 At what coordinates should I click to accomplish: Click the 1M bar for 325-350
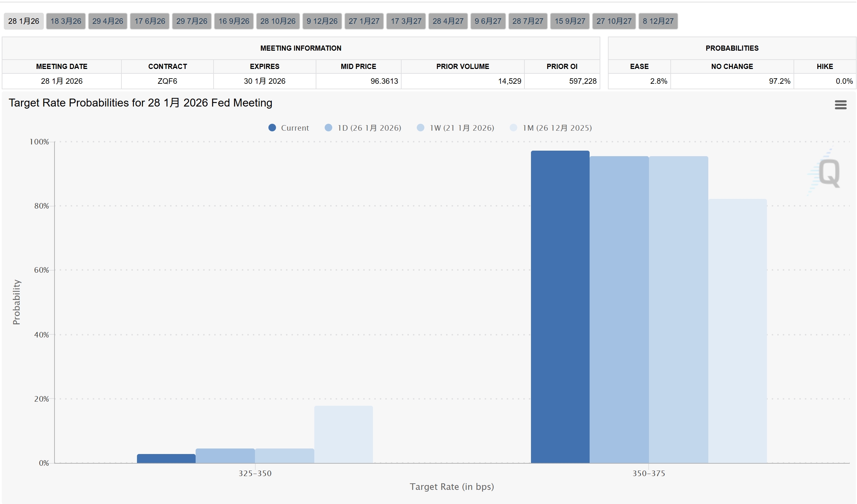pyautogui.click(x=343, y=434)
